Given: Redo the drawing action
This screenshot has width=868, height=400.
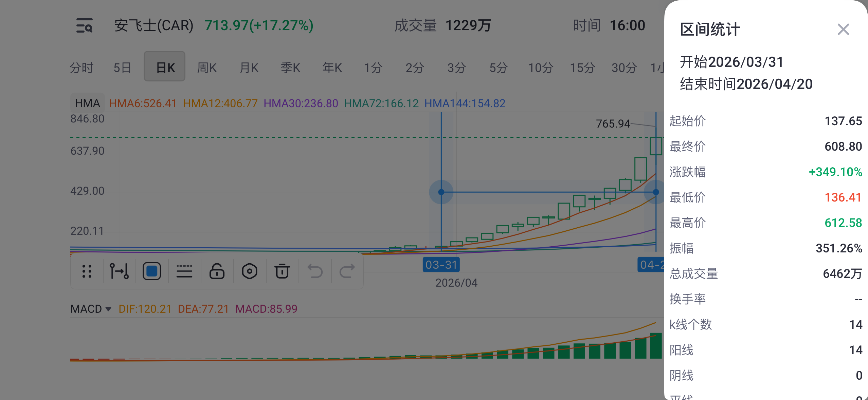Looking at the screenshot, I should (x=347, y=271).
